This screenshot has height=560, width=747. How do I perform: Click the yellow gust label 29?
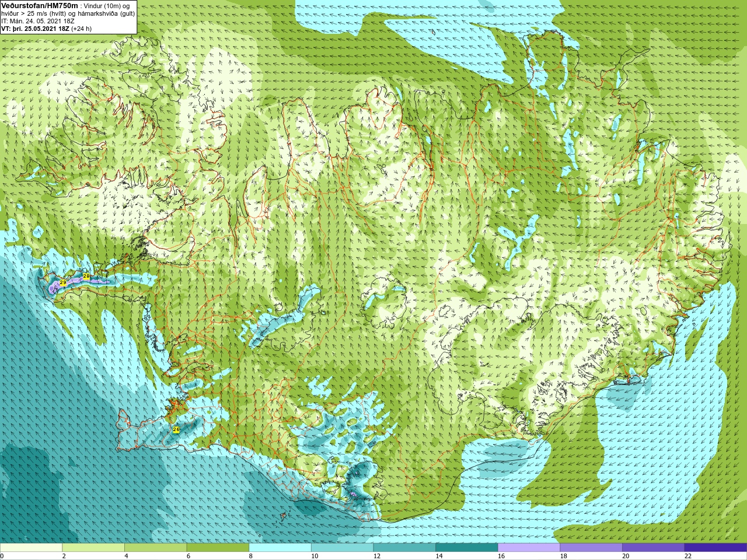pos(63,282)
